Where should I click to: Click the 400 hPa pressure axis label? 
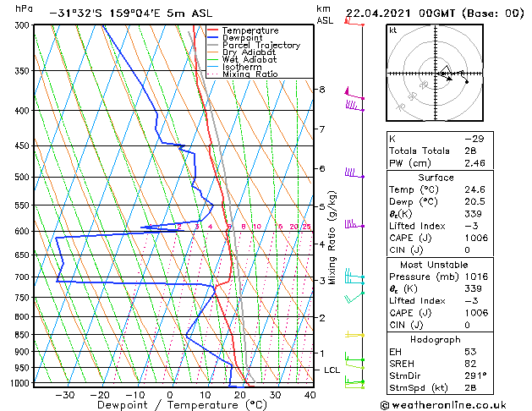[x=24, y=111]
